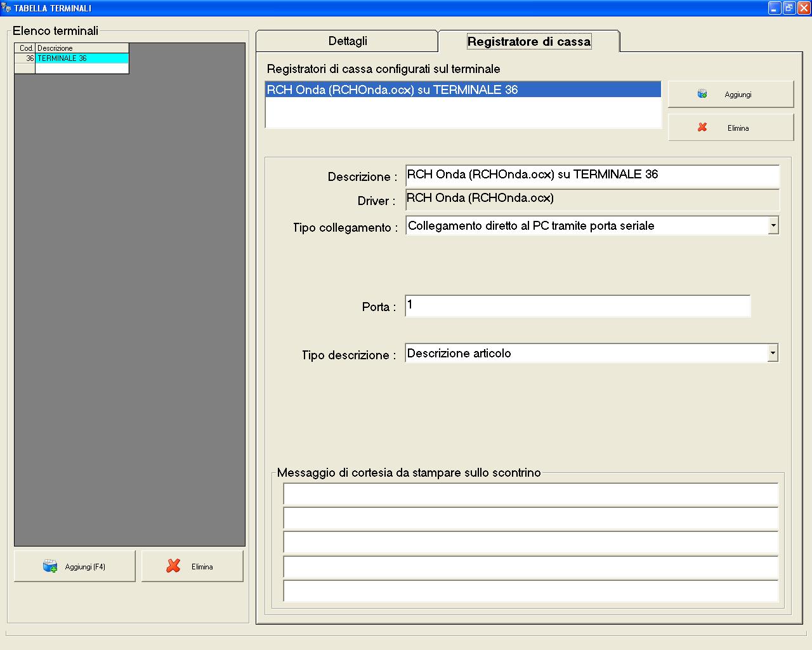Click the Porta input field
812x650 pixels.
pyautogui.click(x=577, y=305)
